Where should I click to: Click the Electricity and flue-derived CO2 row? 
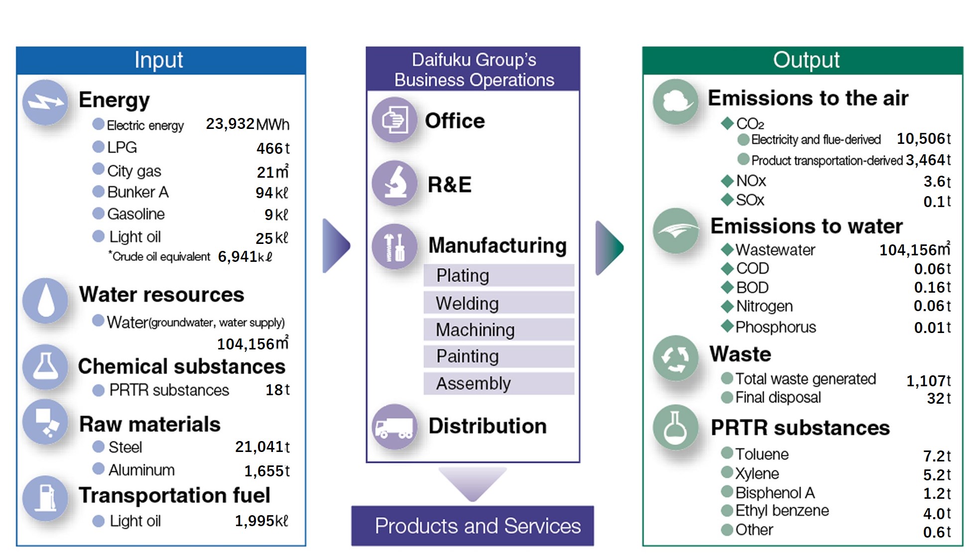click(844, 139)
